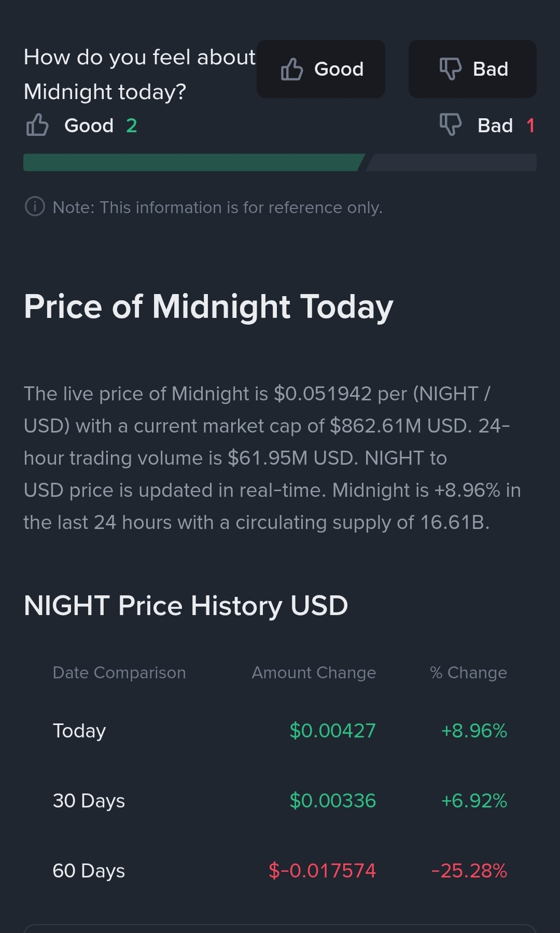Image resolution: width=560 pixels, height=933 pixels.
Task: Click the thumbs-down icon beside Bad count
Action: [450, 124]
